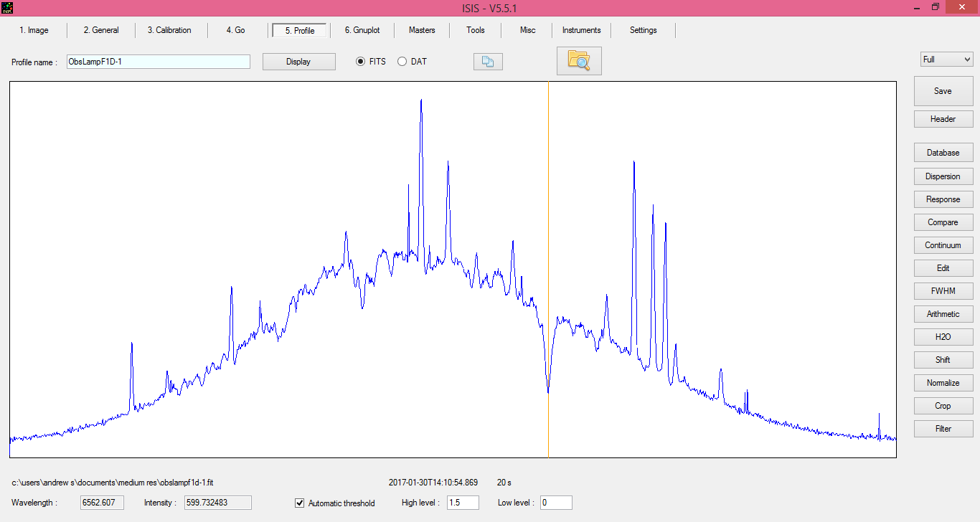The image size is (980, 522).
Task: Switch to the 3. Calibration tab
Action: 169,30
